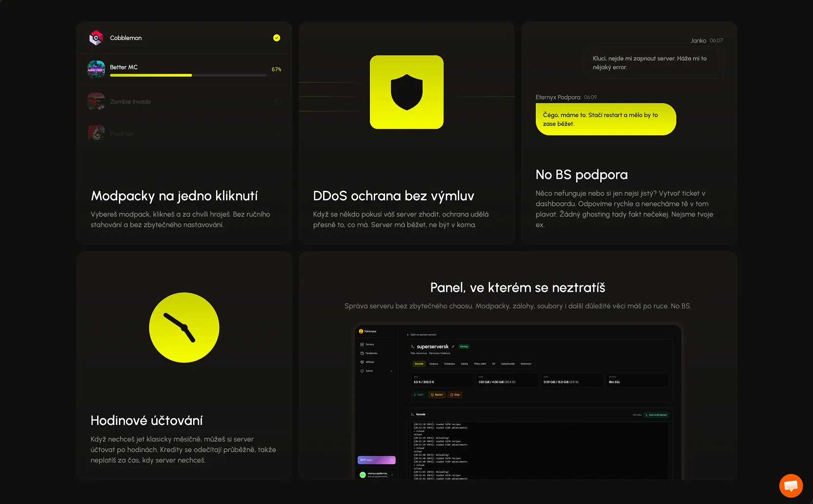Click the Better MC modpack thumbnail

coord(96,69)
